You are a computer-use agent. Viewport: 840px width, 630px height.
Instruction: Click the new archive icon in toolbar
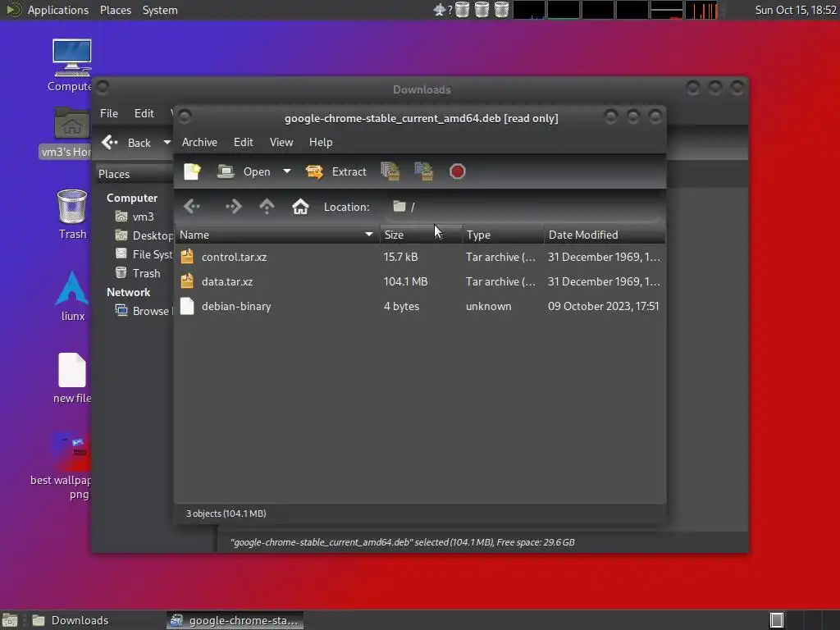(x=192, y=171)
